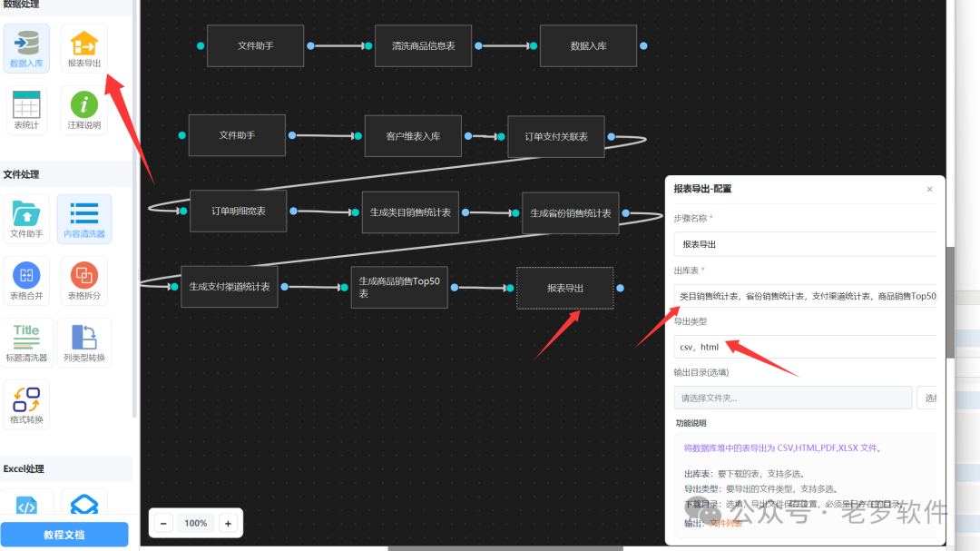Select the 表格合并 tool icon
This screenshot has width=980, height=551.
point(26,280)
